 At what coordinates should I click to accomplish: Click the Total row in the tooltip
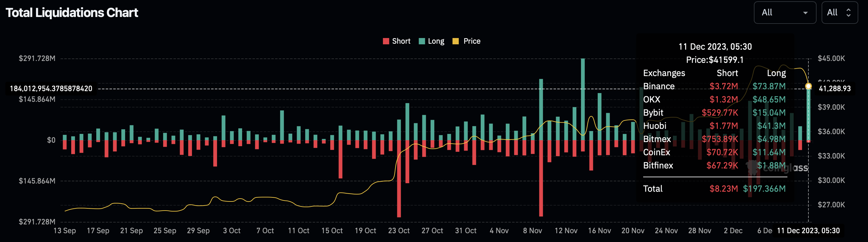click(x=714, y=189)
